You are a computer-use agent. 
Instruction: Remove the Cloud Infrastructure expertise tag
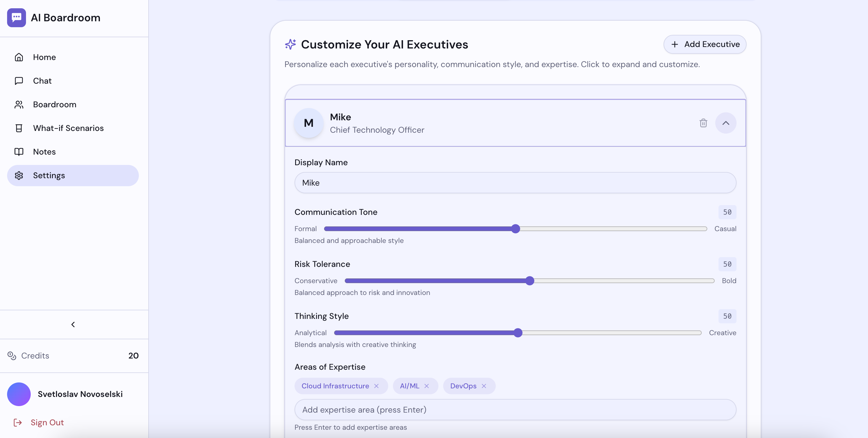click(376, 386)
